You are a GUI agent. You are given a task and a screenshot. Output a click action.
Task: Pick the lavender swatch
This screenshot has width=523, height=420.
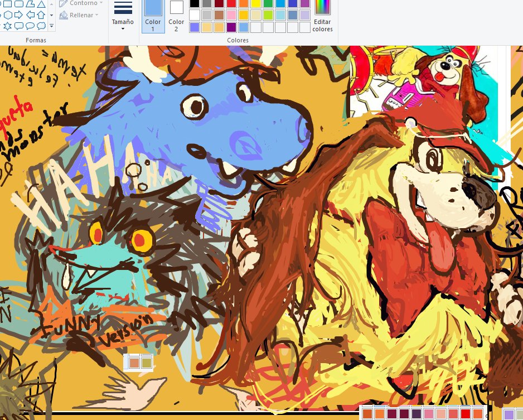pyautogui.click(x=305, y=15)
